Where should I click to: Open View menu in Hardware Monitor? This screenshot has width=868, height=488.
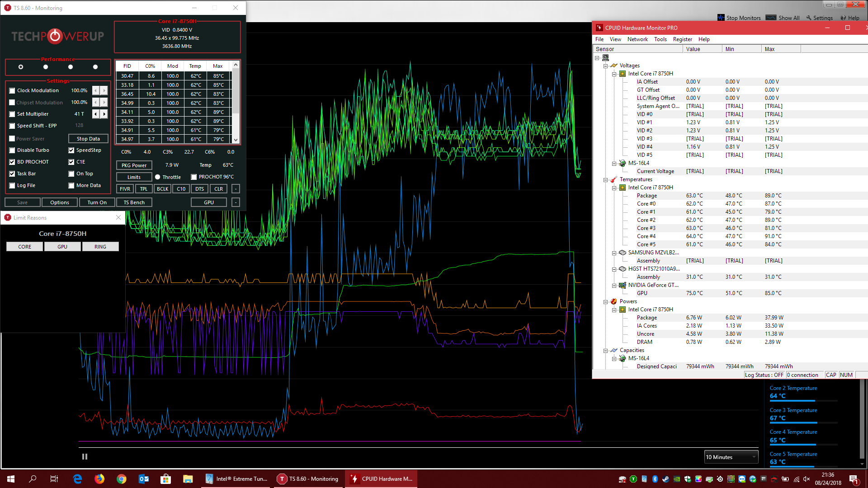pyautogui.click(x=615, y=39)
